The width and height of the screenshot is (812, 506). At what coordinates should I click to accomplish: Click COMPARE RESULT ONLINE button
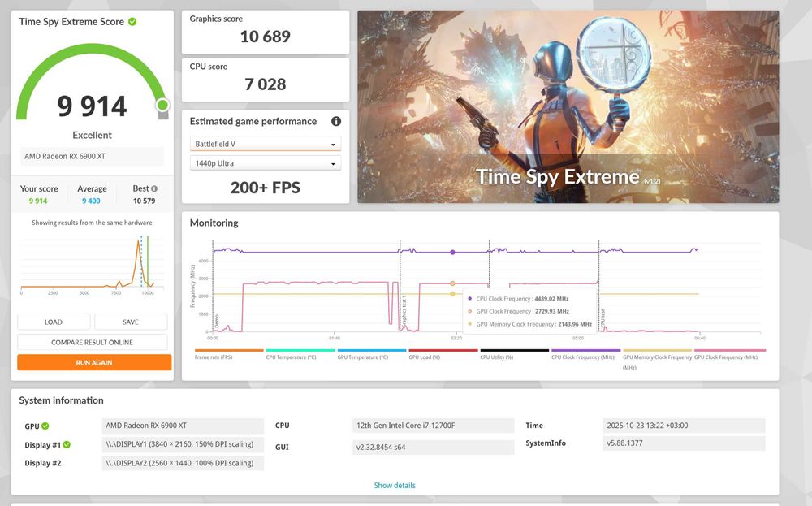point(93,342)
